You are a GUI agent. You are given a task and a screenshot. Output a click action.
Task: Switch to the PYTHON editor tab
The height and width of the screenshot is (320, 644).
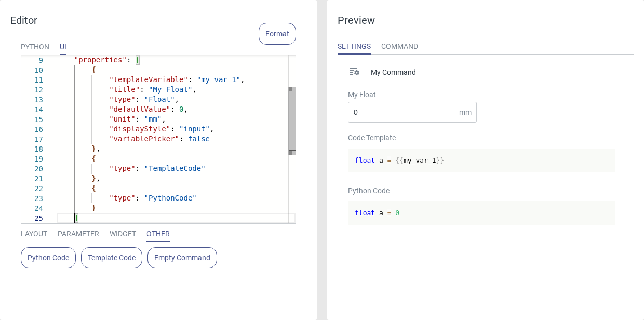click(x=35, y=47)
